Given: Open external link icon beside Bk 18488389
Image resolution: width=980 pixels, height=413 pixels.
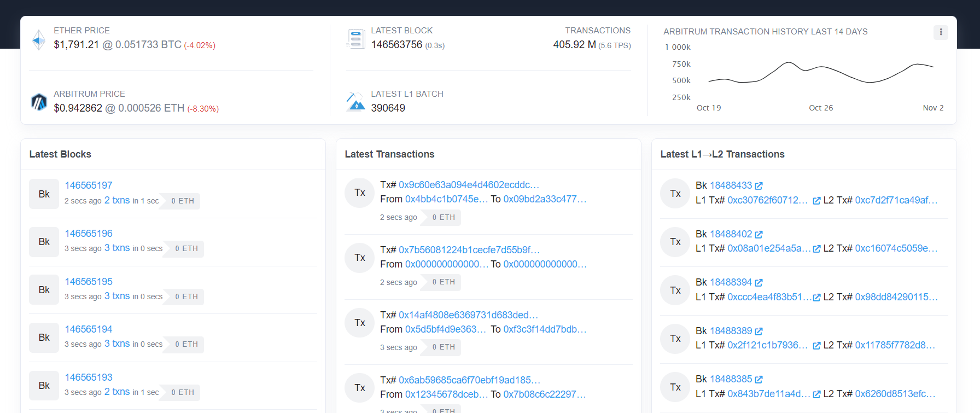Looking at the screenshot, I should [759, 331].
